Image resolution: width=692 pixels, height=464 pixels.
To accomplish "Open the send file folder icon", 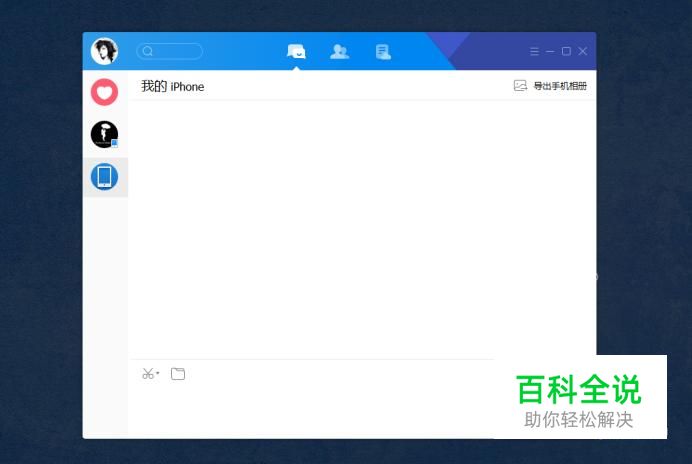I will (x=178, y=374).
